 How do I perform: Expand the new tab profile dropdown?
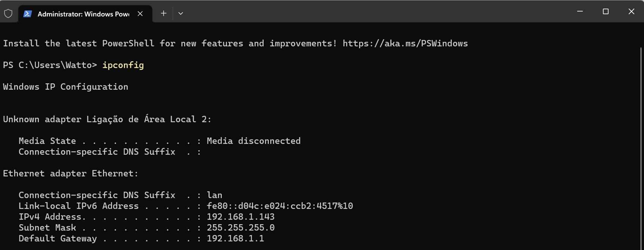pos(181,13)
